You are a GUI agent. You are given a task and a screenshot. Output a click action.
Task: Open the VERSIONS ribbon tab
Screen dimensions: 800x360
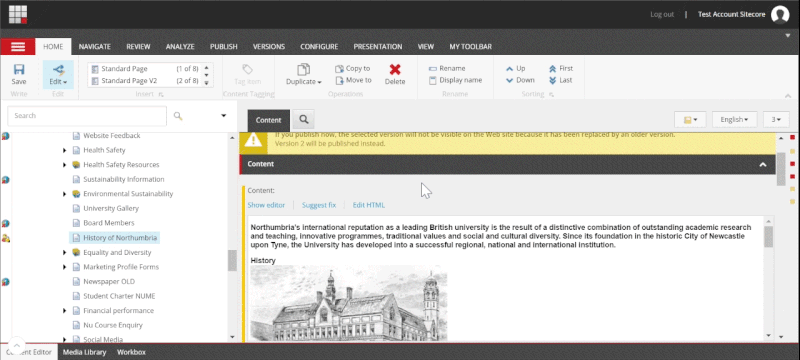coord(269,46)
